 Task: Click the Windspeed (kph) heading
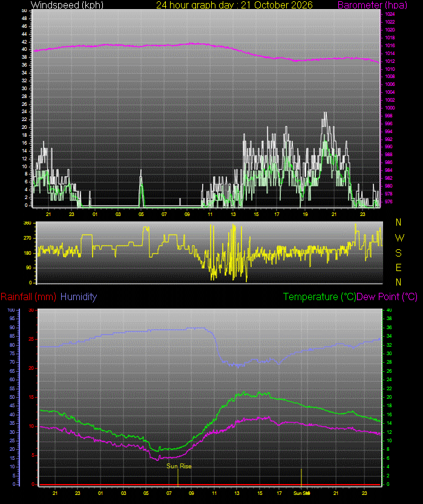click(x=67, y=5)
